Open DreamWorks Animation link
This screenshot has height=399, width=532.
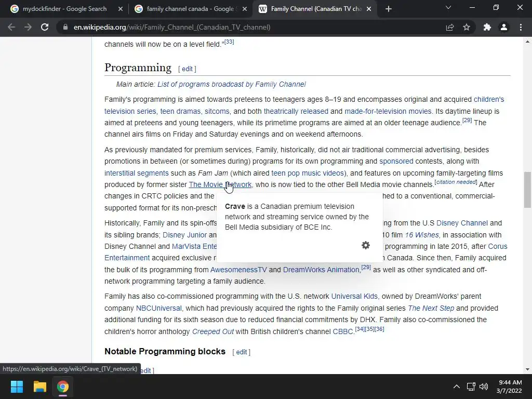coord(321,270)
